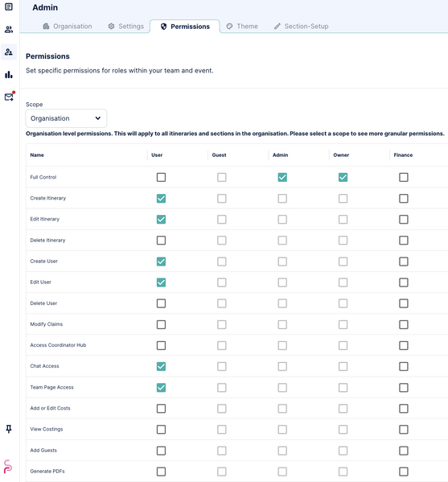Open the Scope dropdown showing Organisation
The image size is (448, 482).
tap(66, 118)
